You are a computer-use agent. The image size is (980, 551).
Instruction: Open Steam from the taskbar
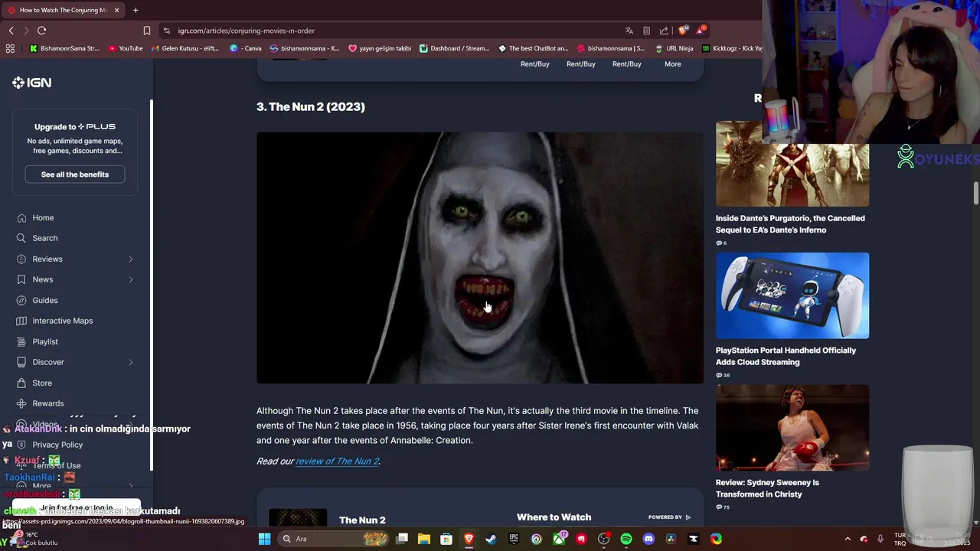491,539
